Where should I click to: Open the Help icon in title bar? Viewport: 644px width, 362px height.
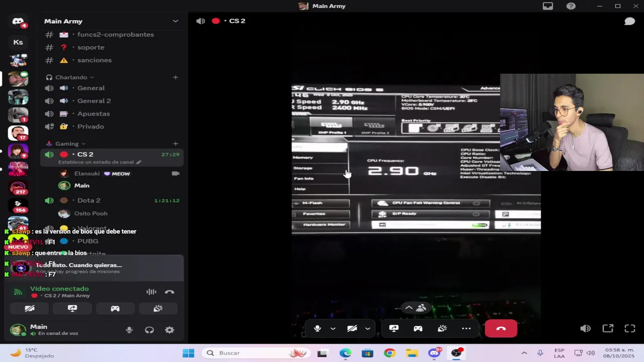click(571, 6)
